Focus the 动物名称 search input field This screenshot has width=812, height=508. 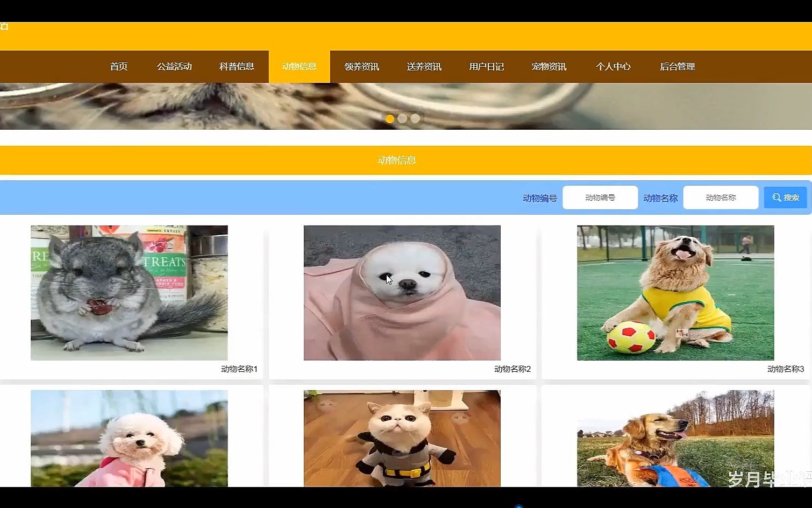click(721, 197)
